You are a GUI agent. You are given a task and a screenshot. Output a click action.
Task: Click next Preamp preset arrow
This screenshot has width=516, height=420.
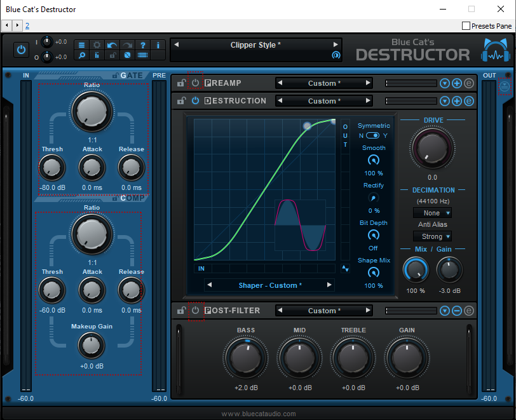[368, 83]
